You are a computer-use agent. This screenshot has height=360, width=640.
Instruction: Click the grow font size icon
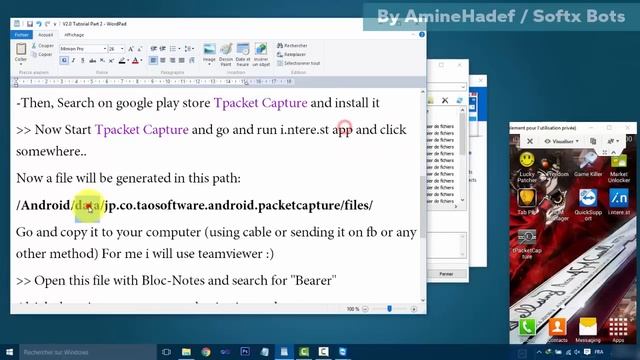coord(131,49)
